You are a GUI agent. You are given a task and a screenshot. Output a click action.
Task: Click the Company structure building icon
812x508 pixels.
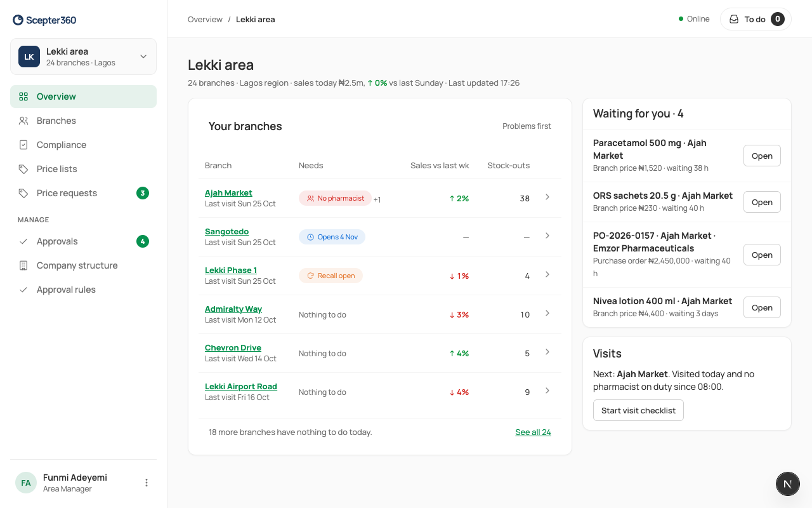pyautogui.click(x=23, y=265)
